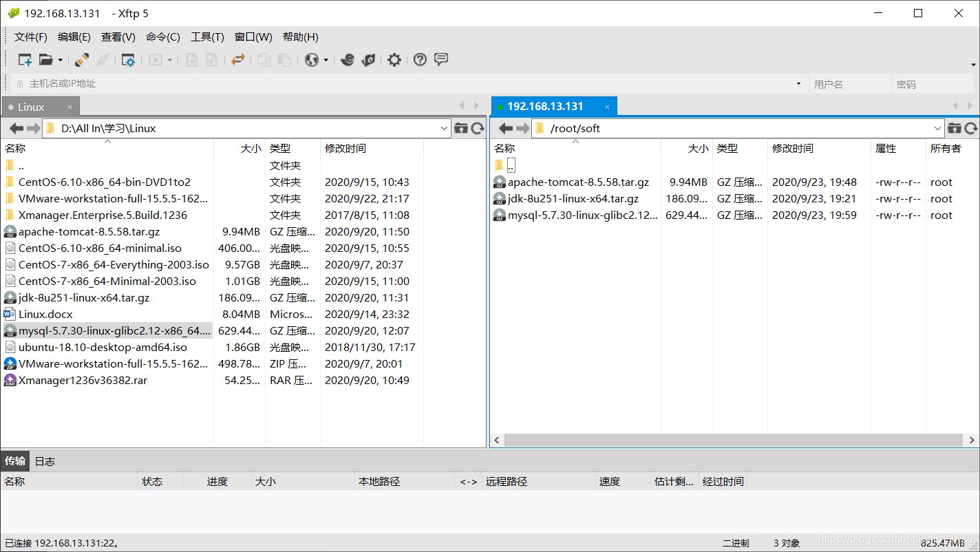Open the 窗口(W) menu
The image size is (980, 552).
click(x=253, y=37)
